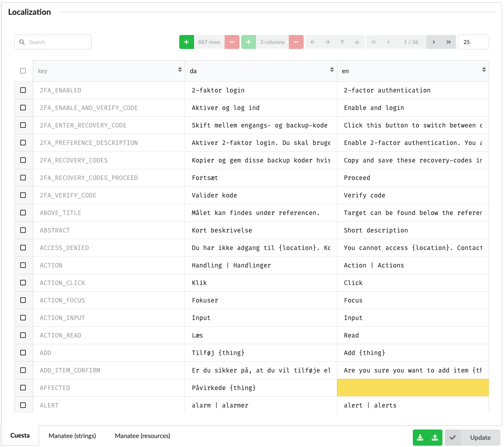504x447 pixels.
Task: Click the light green add column plus button
Action: click(x=248, y=42)
